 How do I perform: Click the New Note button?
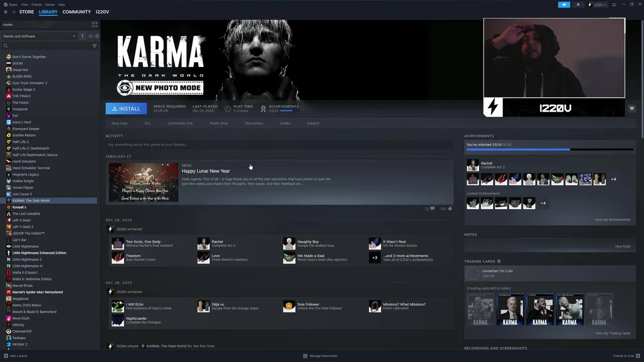click(x=623, y=246)
